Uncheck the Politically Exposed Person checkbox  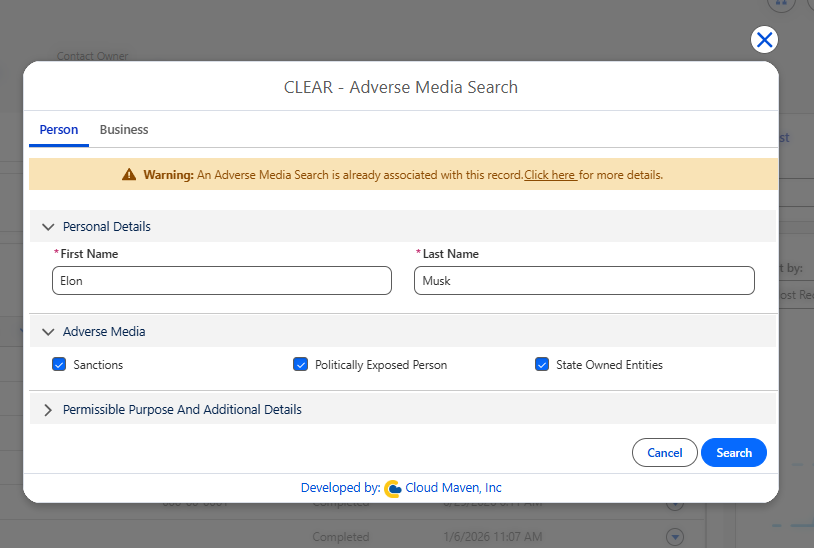(x=301, y=364)
